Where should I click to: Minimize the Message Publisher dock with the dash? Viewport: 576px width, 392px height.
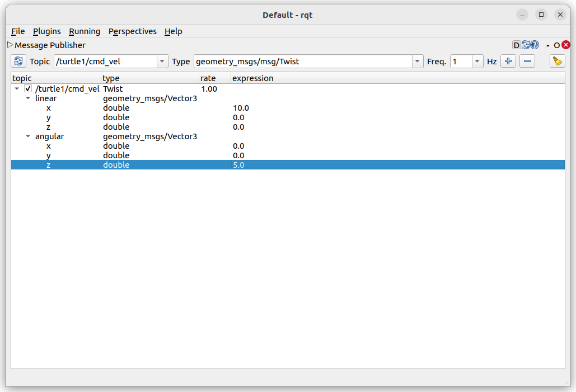tap(547, 45)
